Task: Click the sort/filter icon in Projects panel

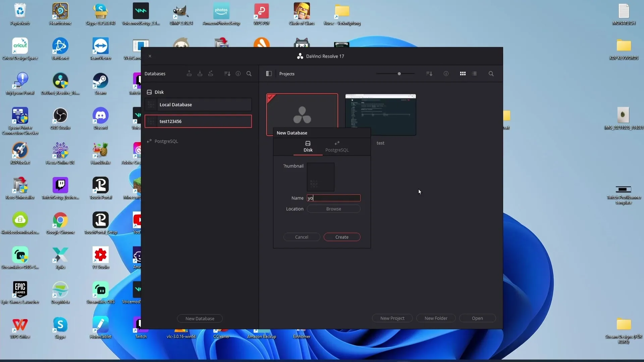Action: 429,73
